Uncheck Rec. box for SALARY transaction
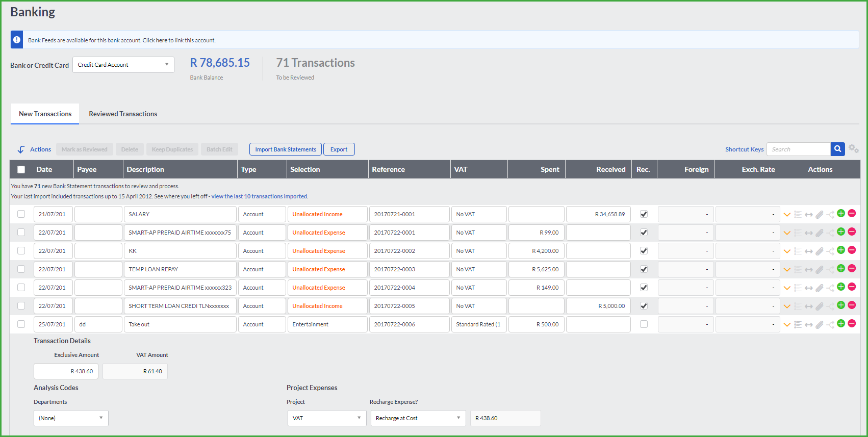This screenshot has height=437, width=868. coord(644,214)
